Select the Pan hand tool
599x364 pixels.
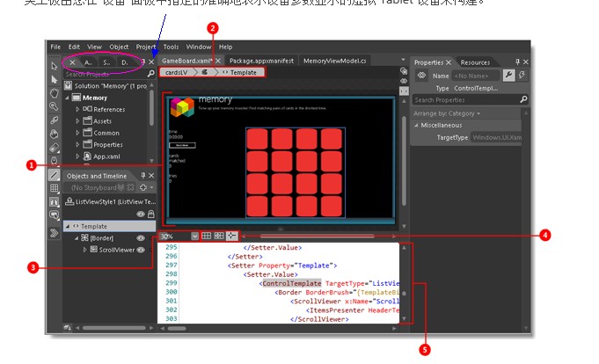(54, 93)
